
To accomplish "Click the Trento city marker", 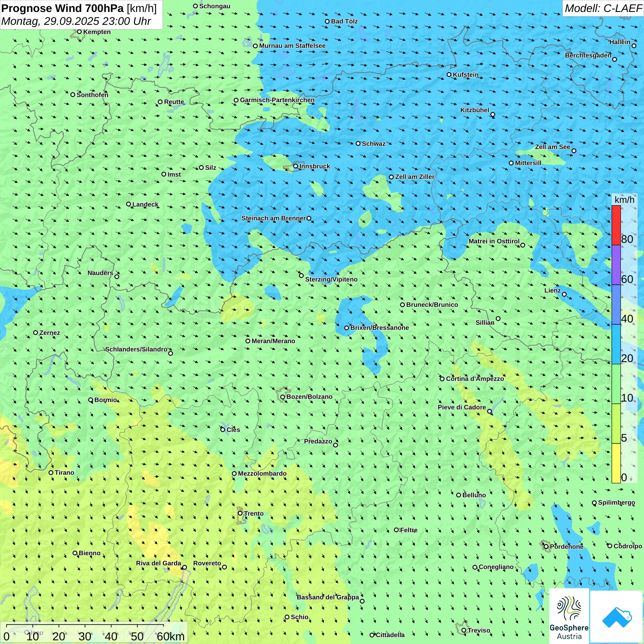I will click(x=240, y=513).
